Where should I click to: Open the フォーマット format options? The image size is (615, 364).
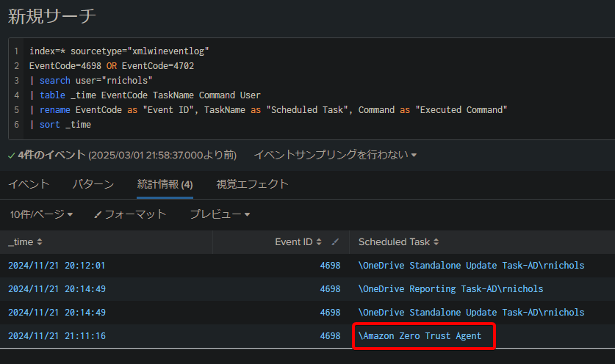click(x=130, y=214)
